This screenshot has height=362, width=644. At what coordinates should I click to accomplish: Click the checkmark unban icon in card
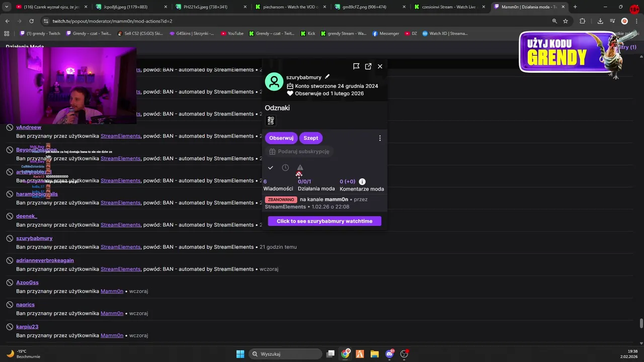click(271, 168)
